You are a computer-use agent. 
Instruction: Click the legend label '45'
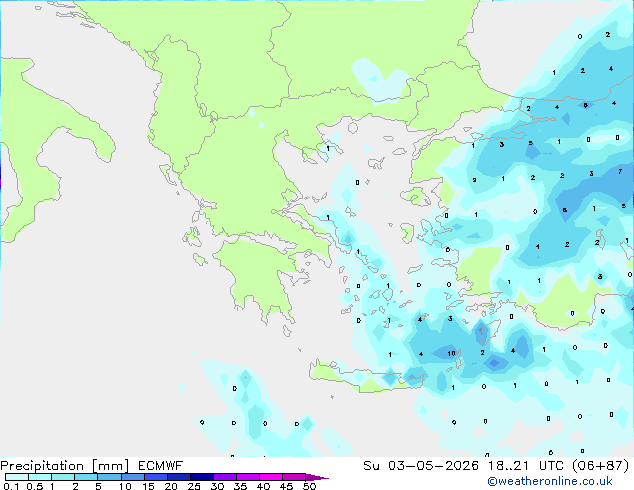point(286,486)
